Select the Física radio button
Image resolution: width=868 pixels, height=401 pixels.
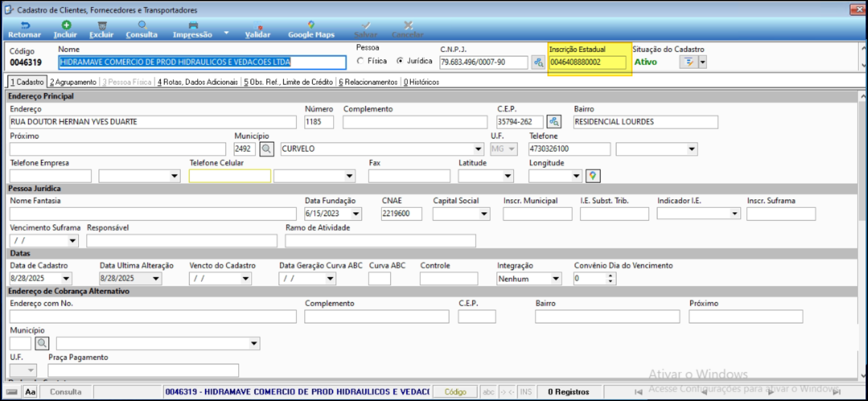point(360,61)
